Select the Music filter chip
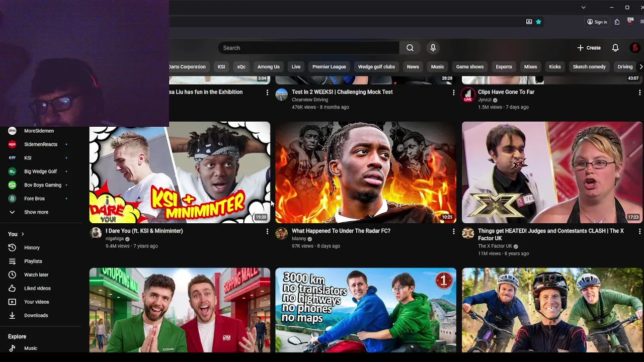This screenshot has height=362, width=644. pyautogui.click(x=437, y=67)
